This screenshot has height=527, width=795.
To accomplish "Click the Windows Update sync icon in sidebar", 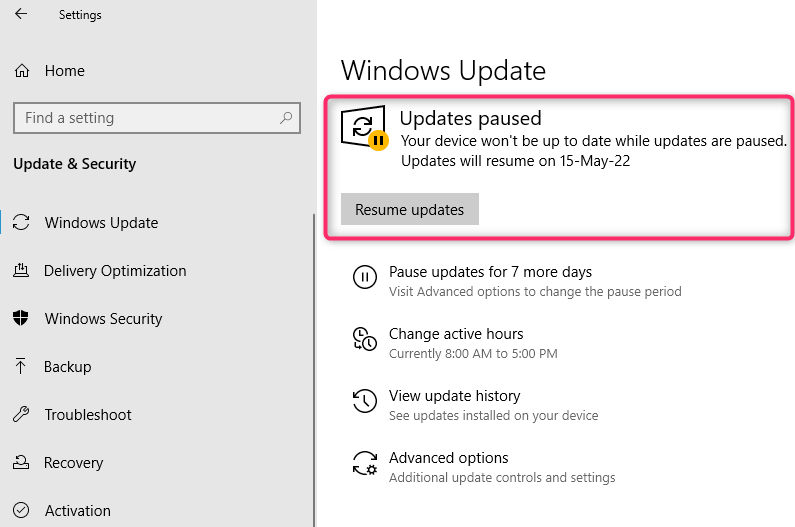I will click(x=22, y=223).
